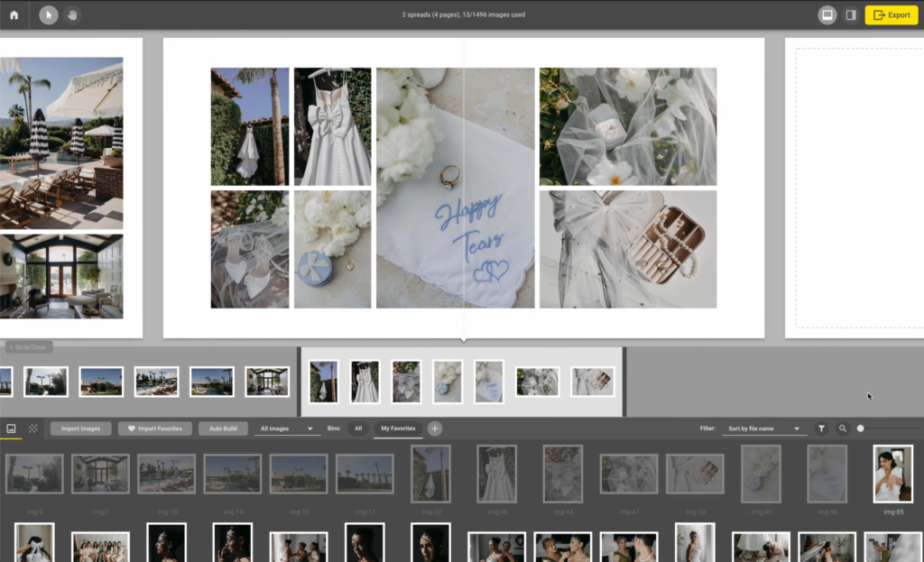Screen dimensions: 924x562
Task: Select pearl jewelry case photo on spread
Action: 628,249
